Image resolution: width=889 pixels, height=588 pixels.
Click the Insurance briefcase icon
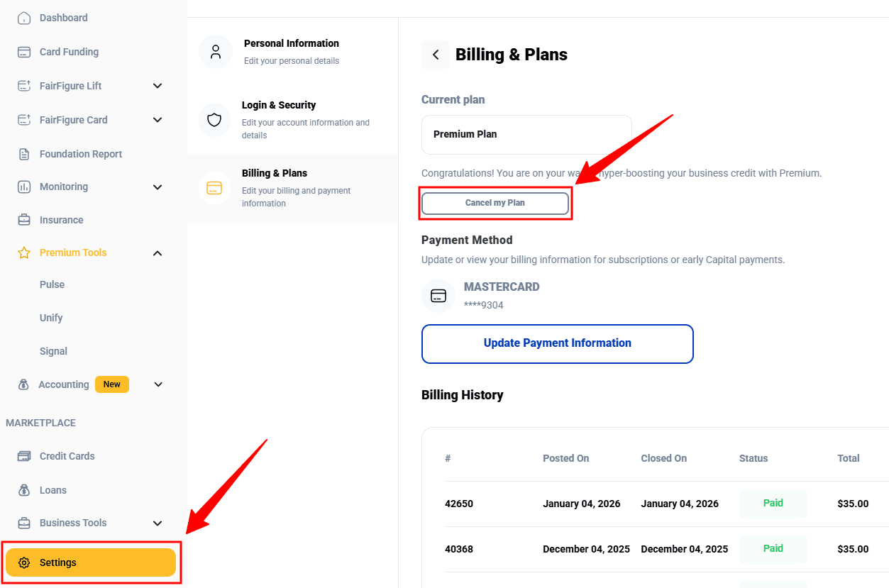(x=24, y=220)
